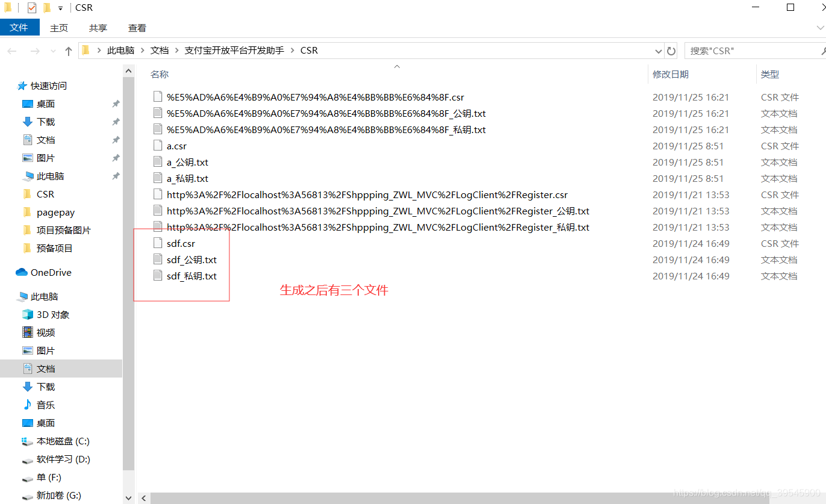Switch to the 查看 ribbon tab
This screenshot has height=504, width=826.
pos(137,28)
